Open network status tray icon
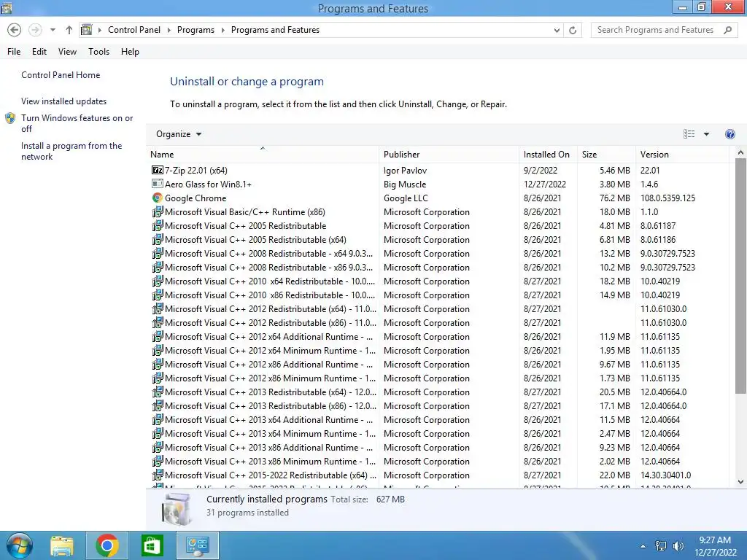747x560 pixels. point(661,545)
